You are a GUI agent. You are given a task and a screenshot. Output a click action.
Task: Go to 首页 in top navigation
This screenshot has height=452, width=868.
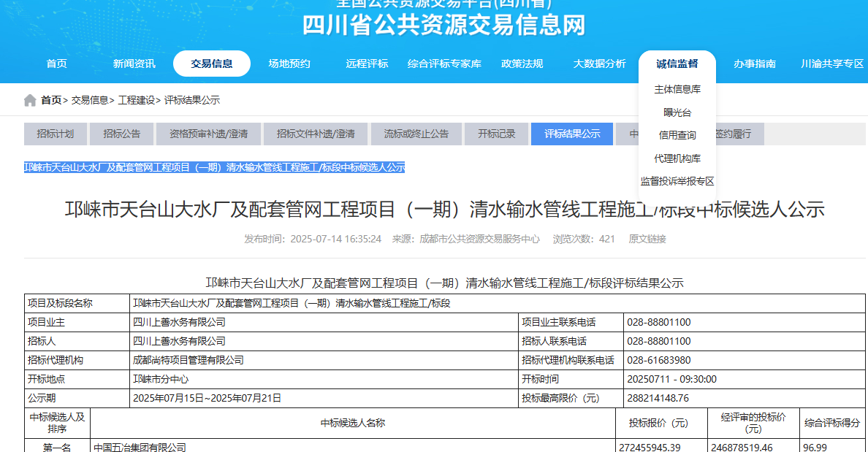click(x=56, y=64)
